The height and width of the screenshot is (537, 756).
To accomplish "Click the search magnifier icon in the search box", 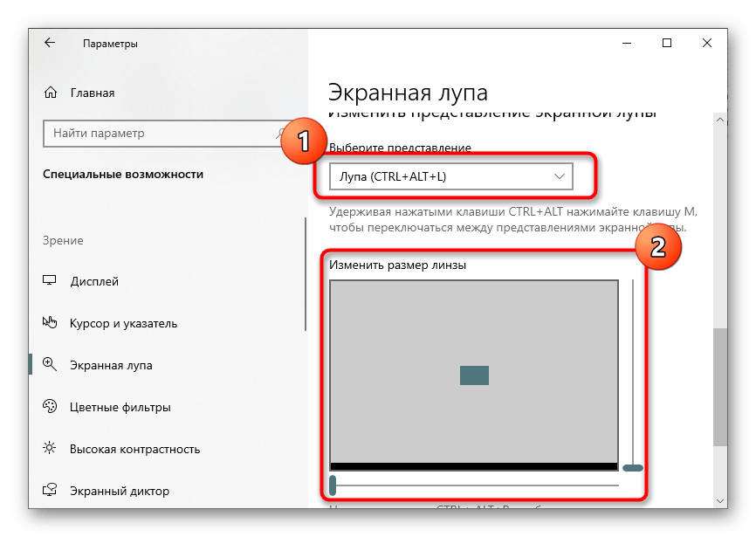I will point(281,134).
